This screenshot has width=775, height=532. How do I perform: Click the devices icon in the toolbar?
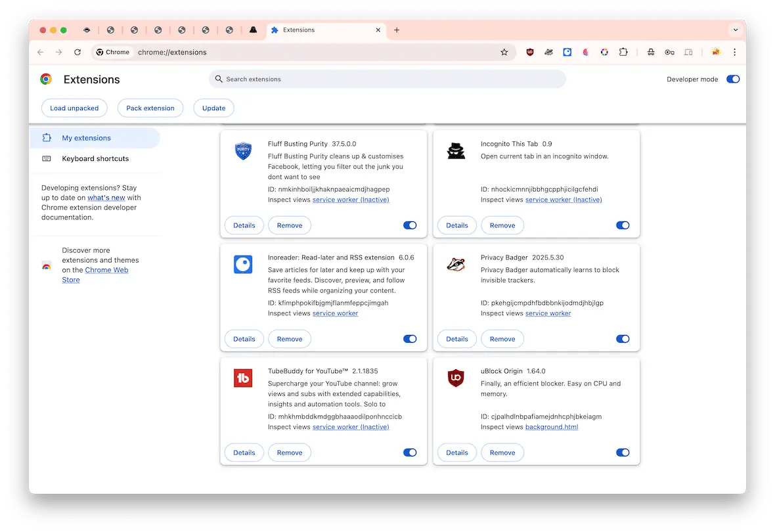pos(688,52)
